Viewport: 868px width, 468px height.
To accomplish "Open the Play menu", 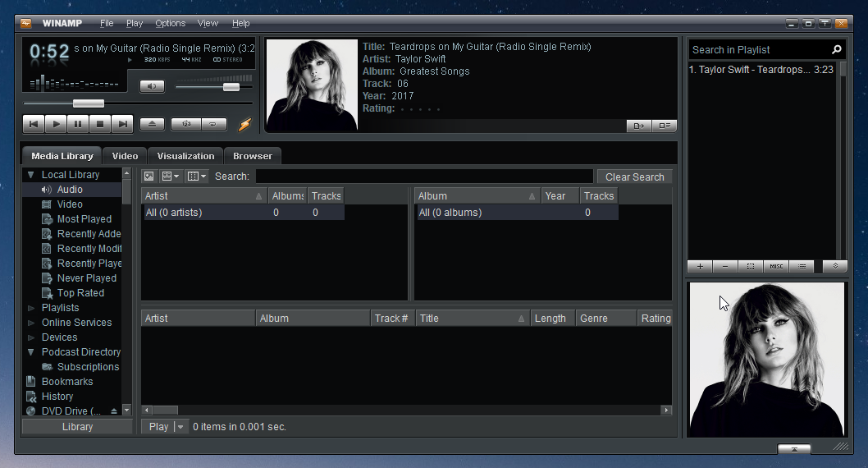I will (x=135, y=23).
